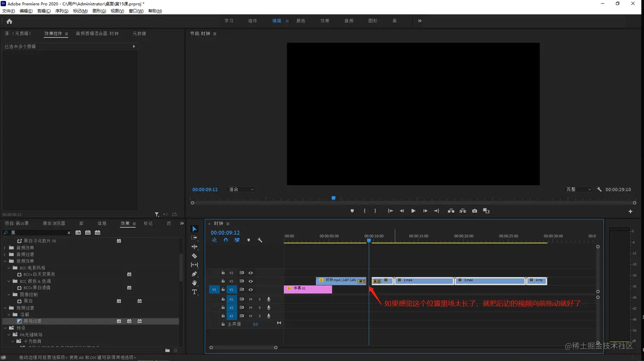Open timeline display settings wrench
The width and height of the screenshot is (644, 361).
coord(260,240)
